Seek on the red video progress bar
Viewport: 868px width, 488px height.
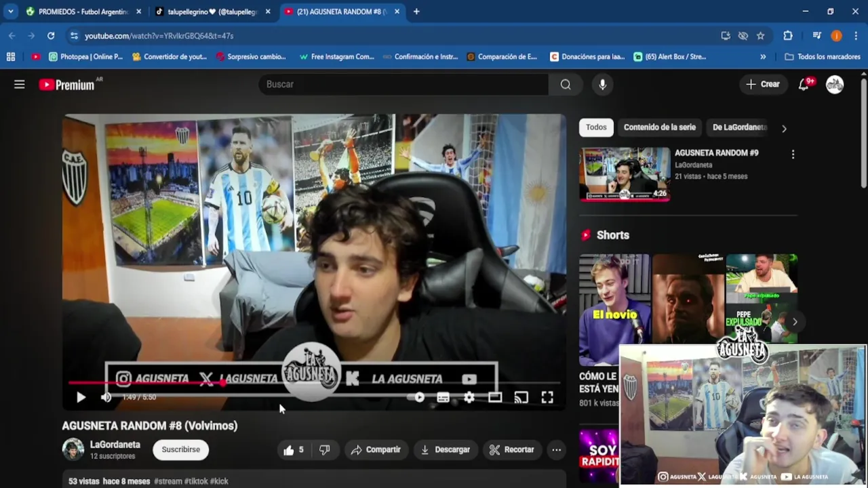[314, 383]
